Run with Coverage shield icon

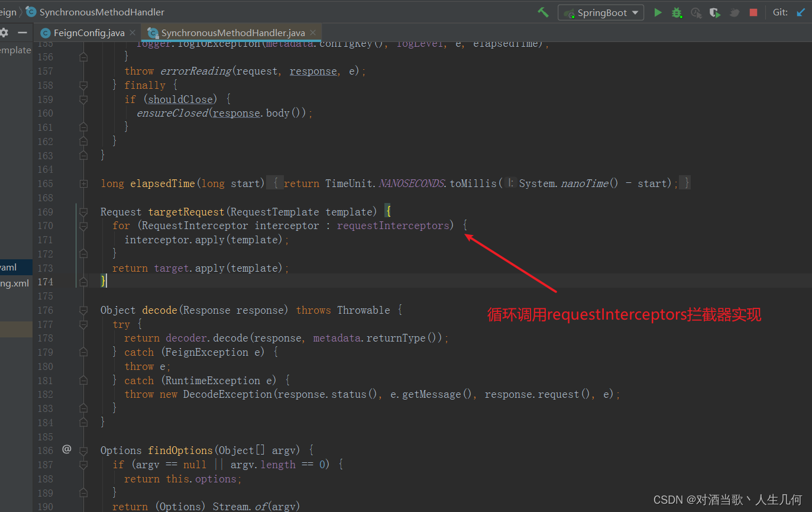point(715,12)
